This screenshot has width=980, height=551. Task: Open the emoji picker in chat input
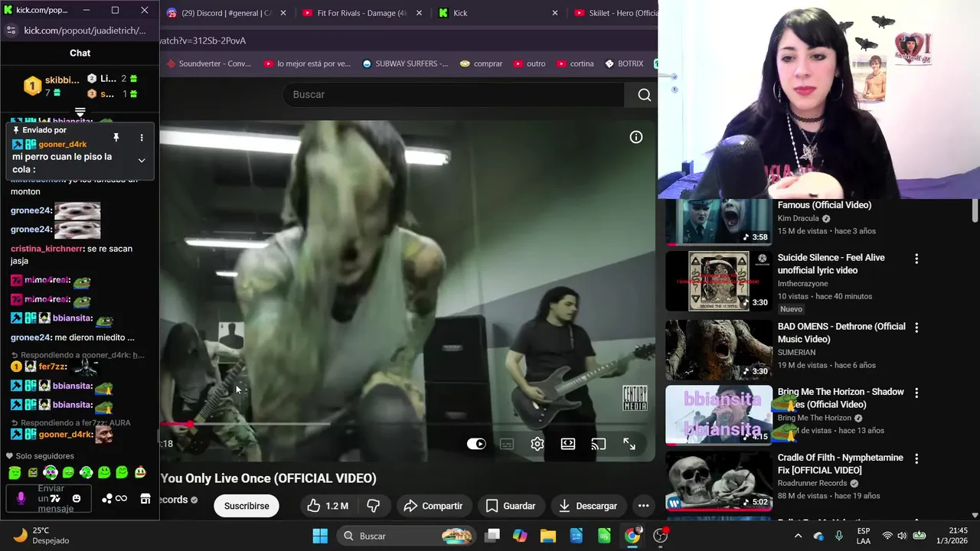pos(76,498)
